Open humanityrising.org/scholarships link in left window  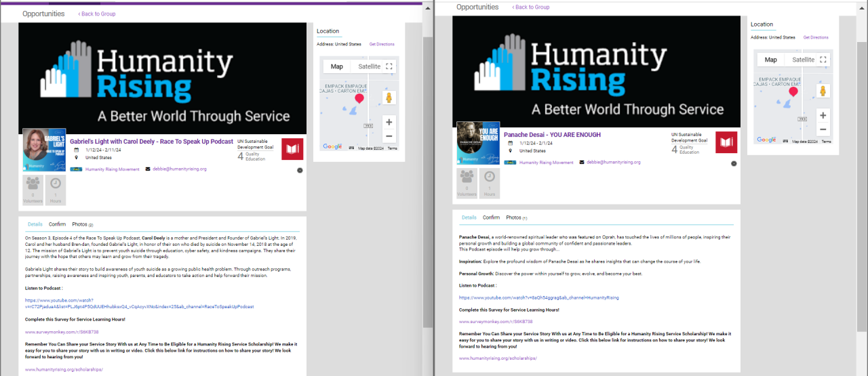64,370
